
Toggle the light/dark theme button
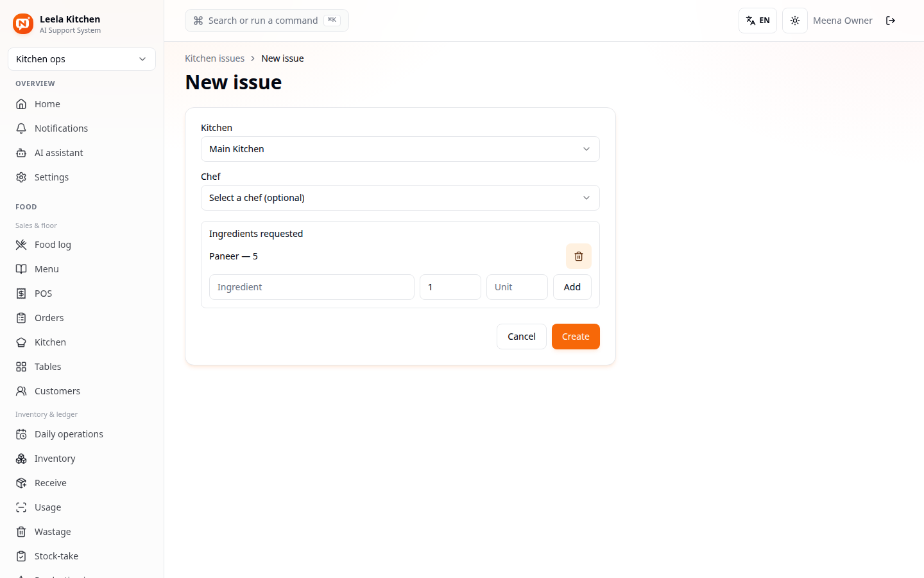point(795,21)
